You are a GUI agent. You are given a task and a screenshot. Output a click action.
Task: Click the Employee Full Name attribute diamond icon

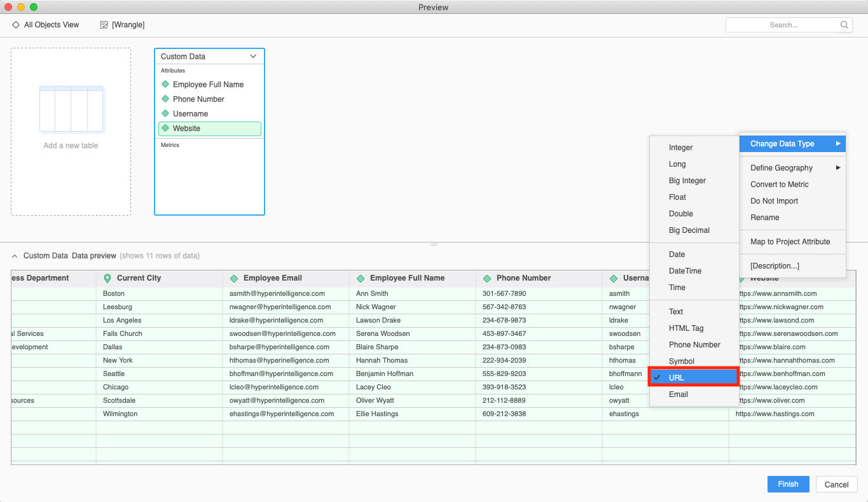[x=165, y=85]
